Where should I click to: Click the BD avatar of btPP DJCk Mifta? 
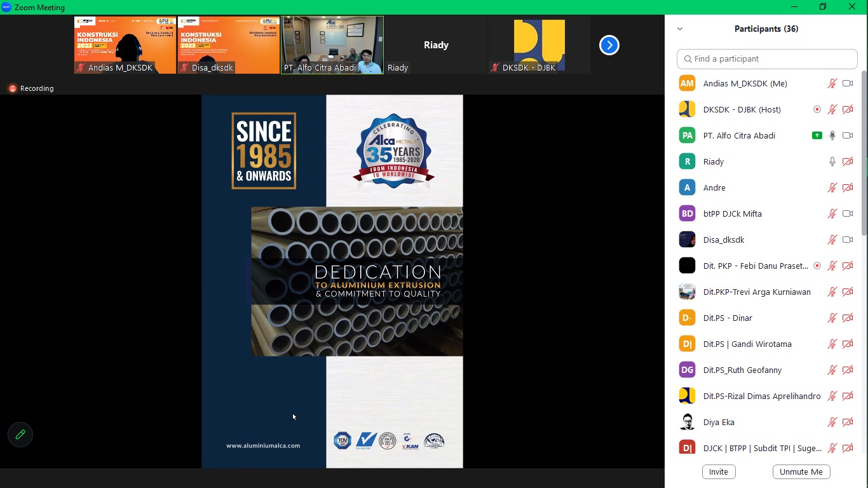click(x=687, y=213)
